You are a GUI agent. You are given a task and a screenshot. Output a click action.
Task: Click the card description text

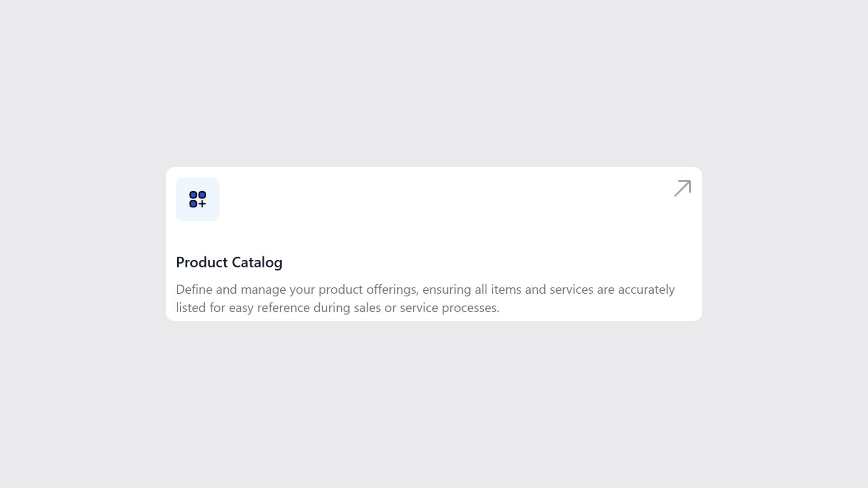tap(425, 298)
